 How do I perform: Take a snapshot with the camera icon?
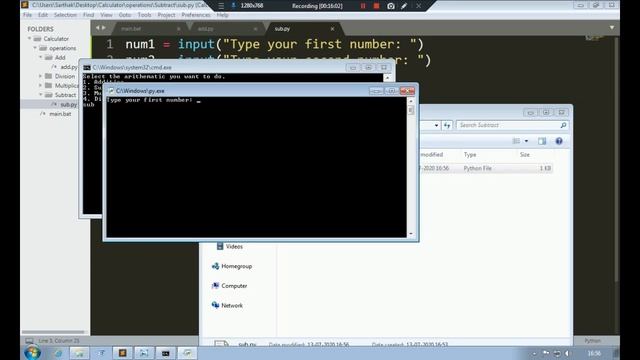(391, 6)
